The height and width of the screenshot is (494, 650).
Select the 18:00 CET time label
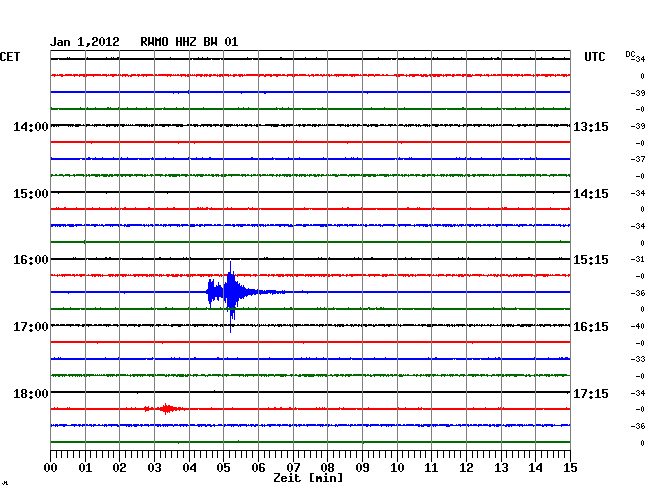(31, 393)
